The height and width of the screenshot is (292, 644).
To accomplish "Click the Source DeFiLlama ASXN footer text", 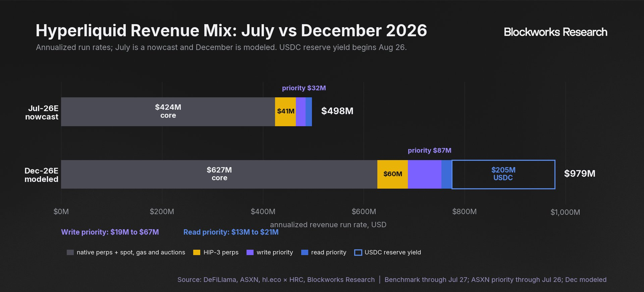I will [x=276, y=280].
